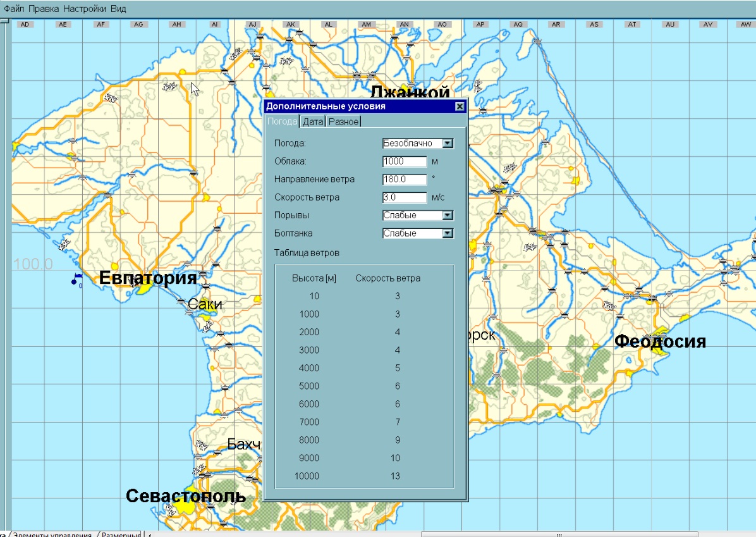The image size is (756, 537).
Task: Click the 5000 altitude row in wind table
Action: point(309,386)
